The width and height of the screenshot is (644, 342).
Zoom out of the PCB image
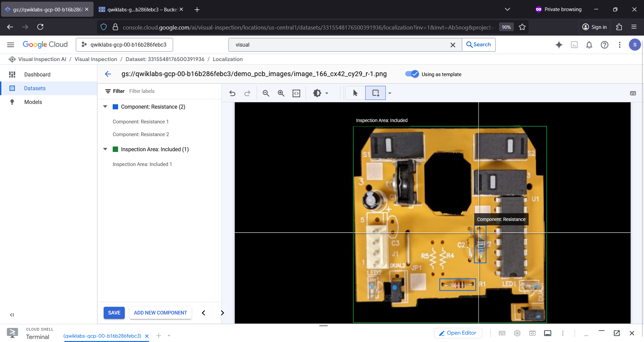(x=266, y=93)
